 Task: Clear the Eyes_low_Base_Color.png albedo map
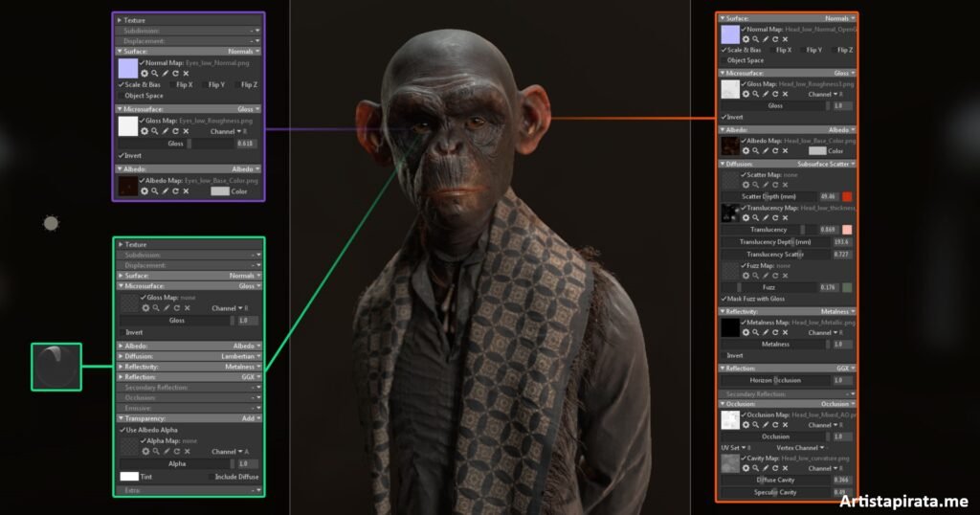pos(186,191)
